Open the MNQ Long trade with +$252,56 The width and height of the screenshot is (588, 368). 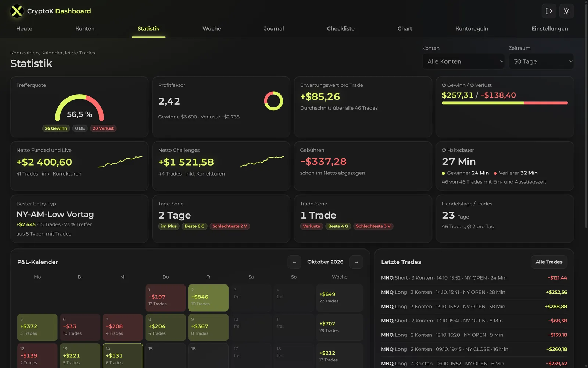click(x=474, y=292)
